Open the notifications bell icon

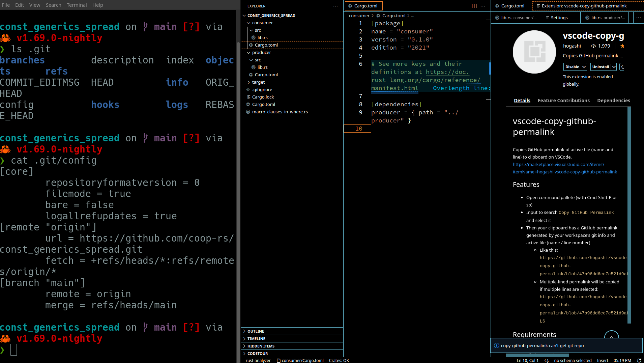(639, 360)
